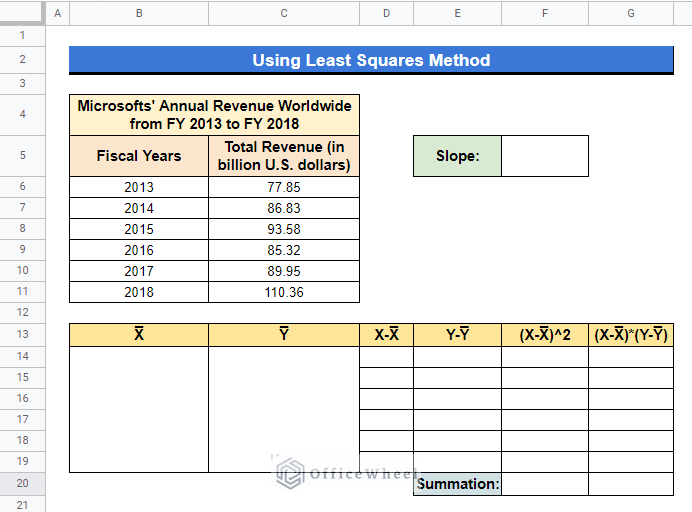Select empty Y-Ȳ cell in row 14
692x512 pixels.
coord(457,357)
